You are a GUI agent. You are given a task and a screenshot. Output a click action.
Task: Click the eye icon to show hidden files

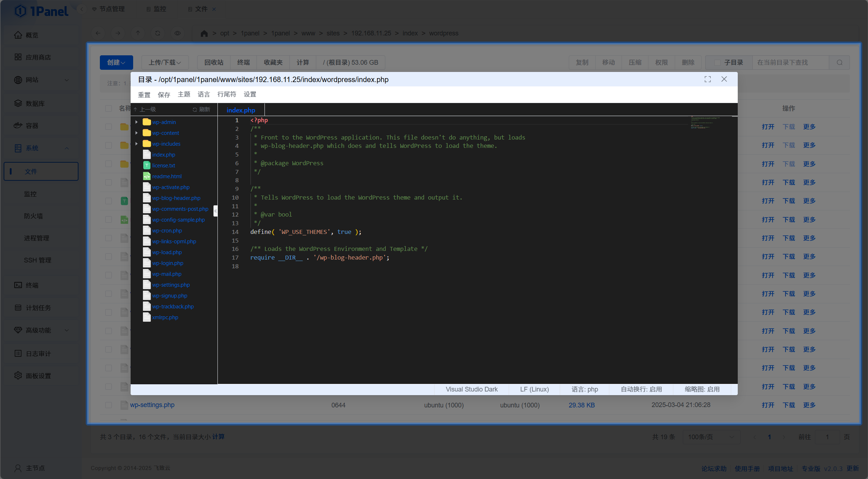pos(177,33)
